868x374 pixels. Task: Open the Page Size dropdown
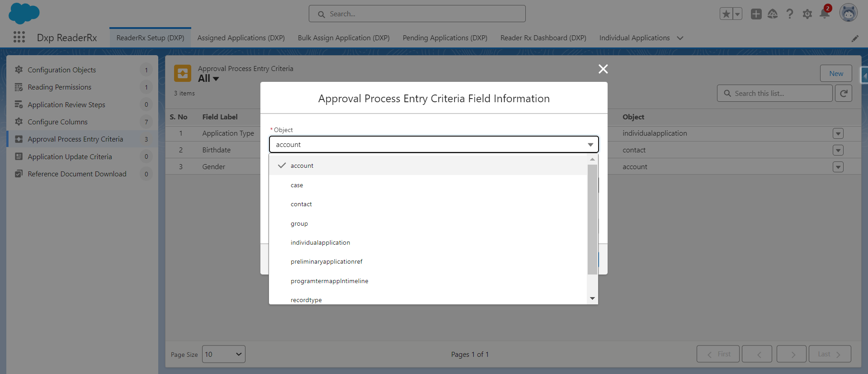coord(223,354)
